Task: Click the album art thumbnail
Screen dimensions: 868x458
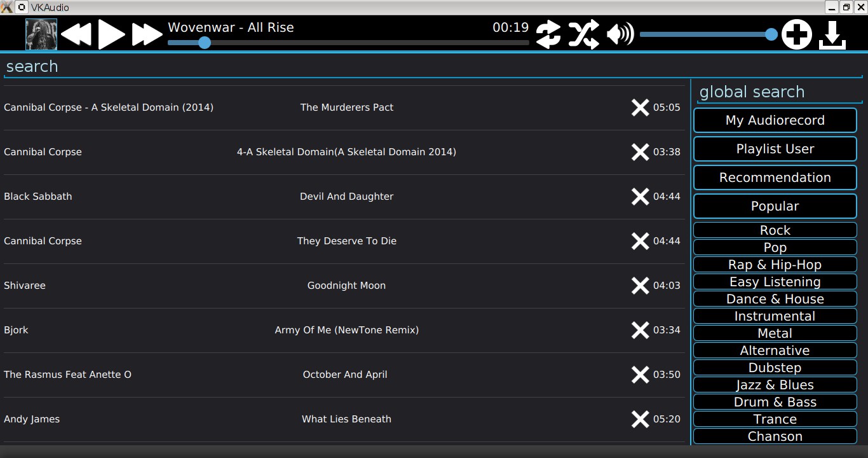Action: tap(41, 34)
